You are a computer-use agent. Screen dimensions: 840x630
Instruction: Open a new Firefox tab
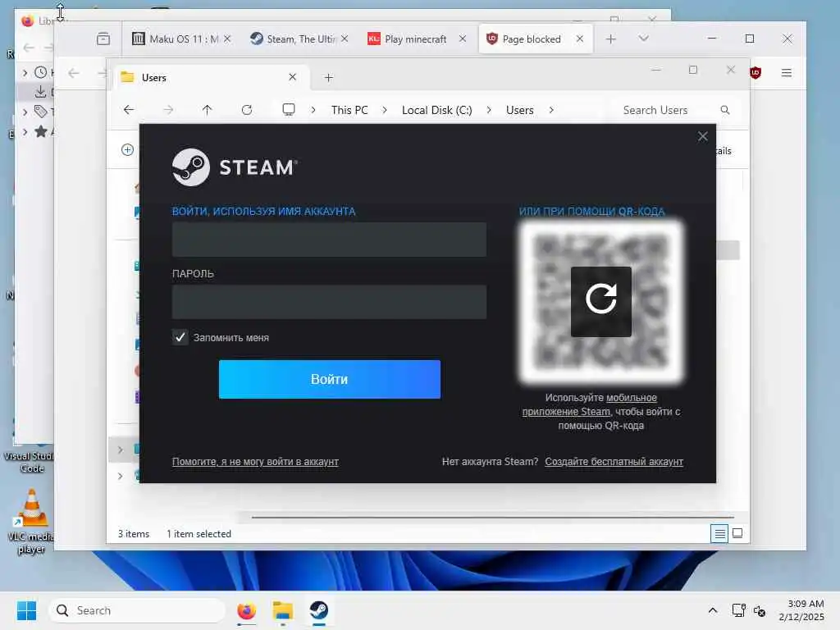pyautogui.click(x=610, y=39)
